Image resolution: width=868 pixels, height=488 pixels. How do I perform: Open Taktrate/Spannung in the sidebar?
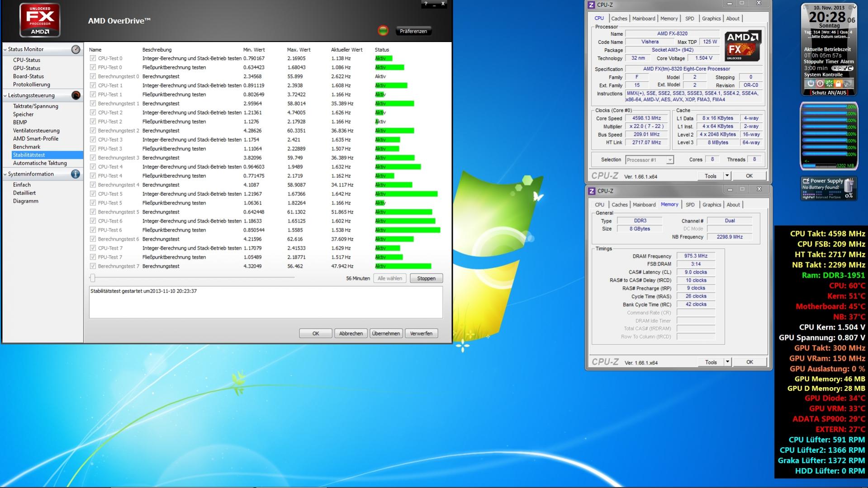pos(36,106)
